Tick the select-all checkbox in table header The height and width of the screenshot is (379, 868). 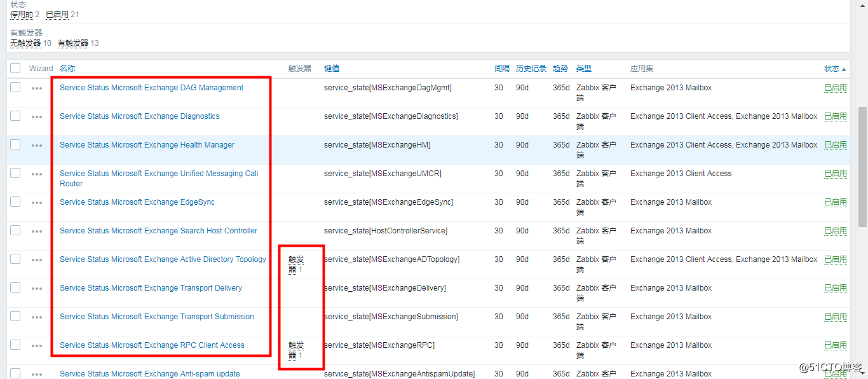click(x=15, y=68)
